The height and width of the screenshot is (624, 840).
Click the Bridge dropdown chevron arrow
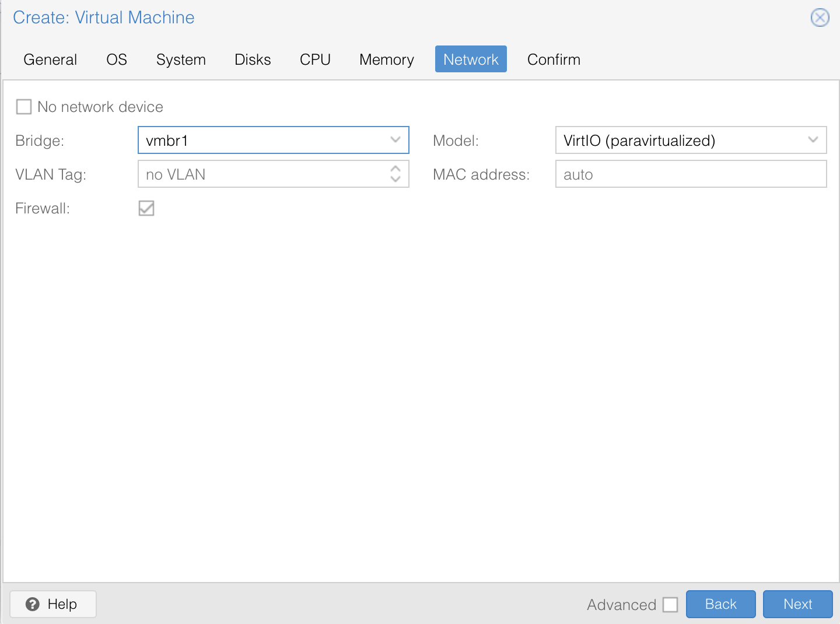coord(395,140)
